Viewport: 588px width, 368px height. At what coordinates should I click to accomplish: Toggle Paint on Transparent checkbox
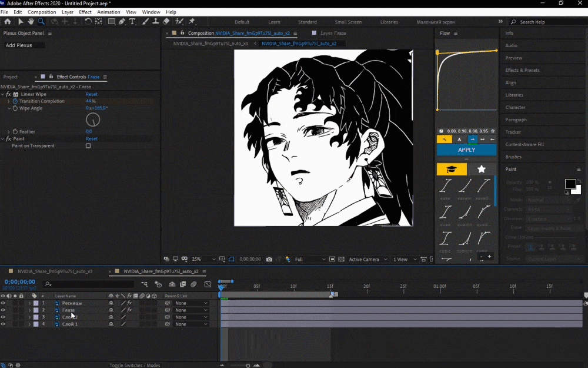(88, 145)
